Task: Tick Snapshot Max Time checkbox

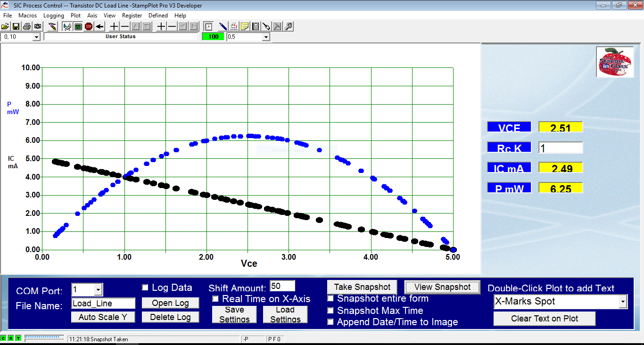Action: coord(330,311)
